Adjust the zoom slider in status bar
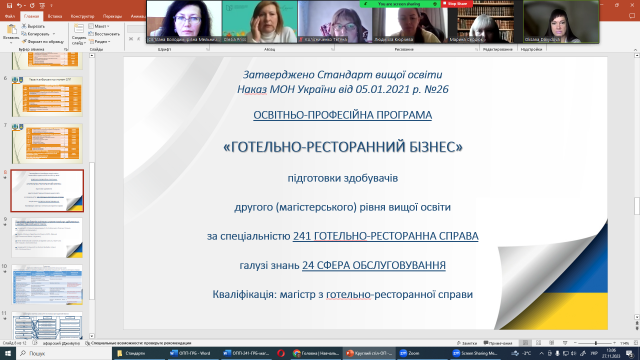Viewport: 640px width, 360px height. (596, 343)
